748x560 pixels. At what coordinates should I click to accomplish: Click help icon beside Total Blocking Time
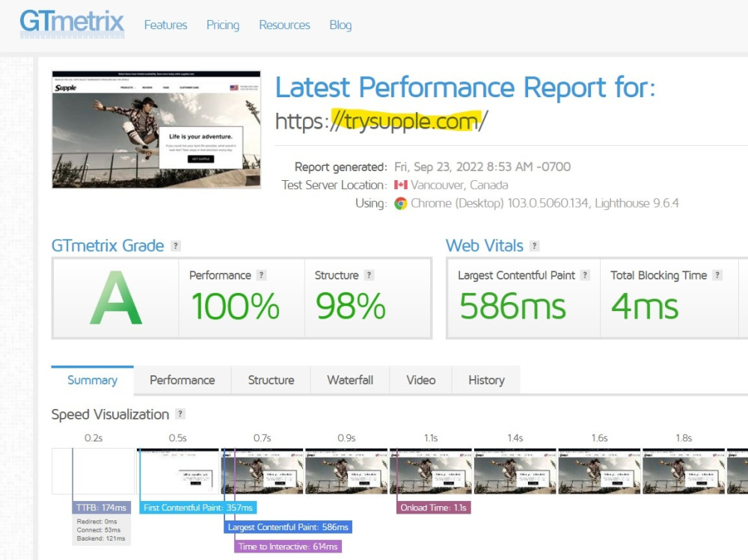click(x=717, y=275)
